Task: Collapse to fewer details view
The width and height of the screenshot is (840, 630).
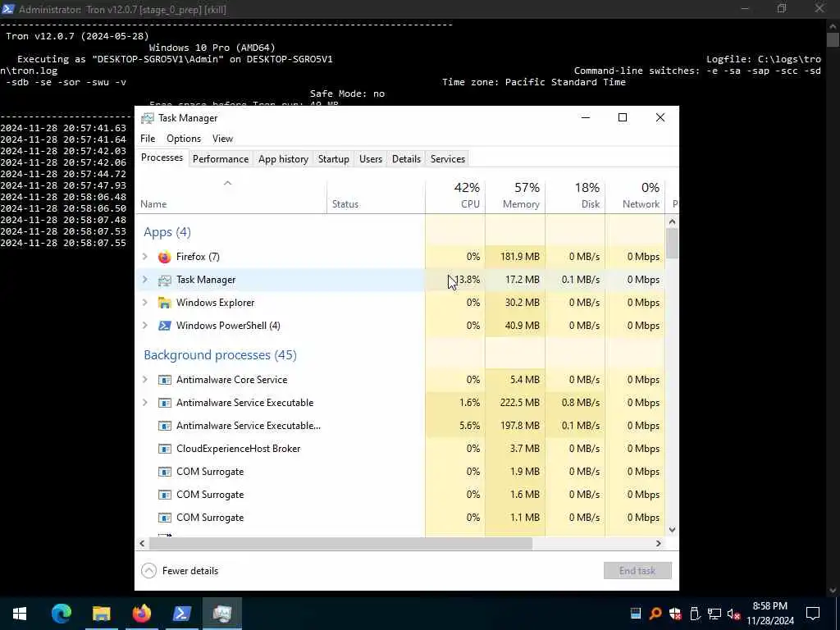Action: [180, 571]
